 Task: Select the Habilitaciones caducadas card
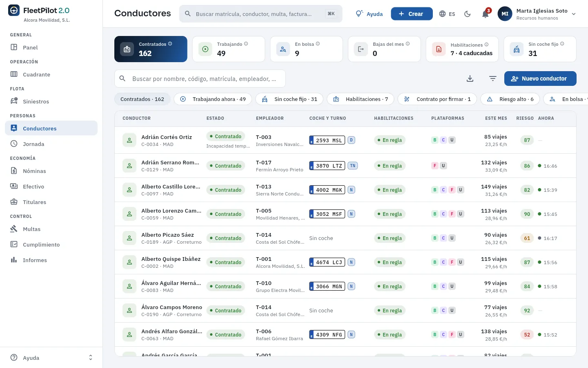(462, 49)
